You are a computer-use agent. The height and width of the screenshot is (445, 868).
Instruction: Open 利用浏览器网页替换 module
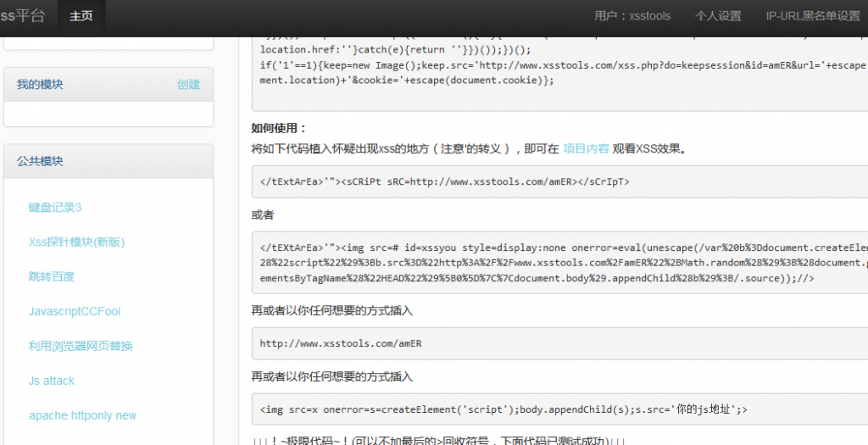click(81, 346)
